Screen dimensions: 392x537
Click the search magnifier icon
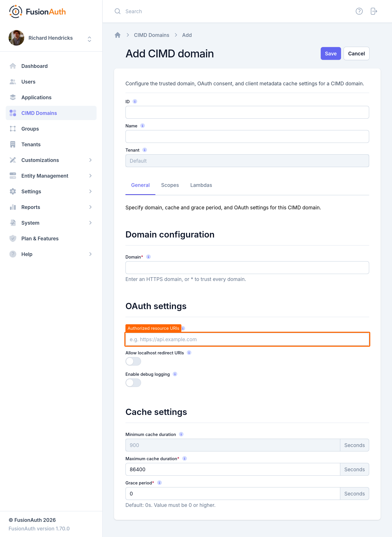117,11
